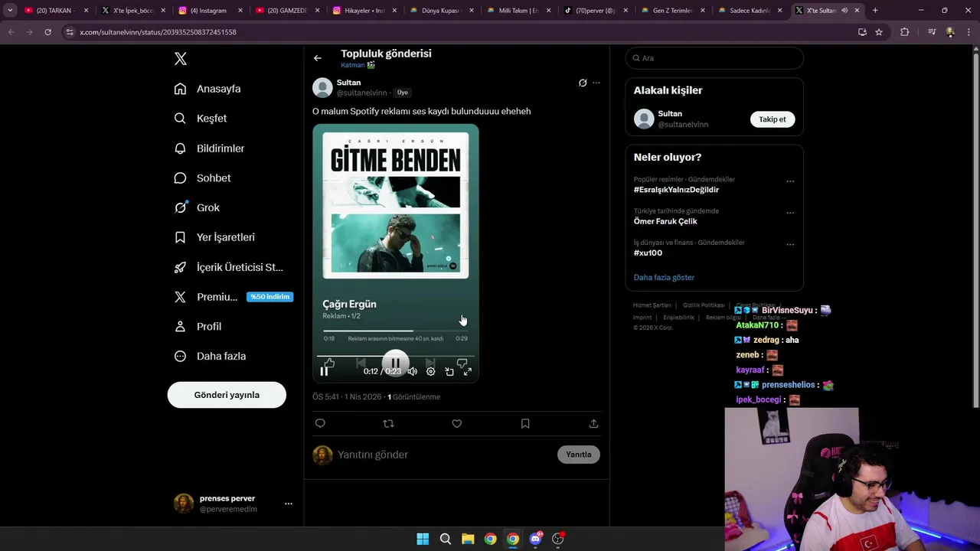Open Yer İşaretleri in the sidebar

click(215, 237)
